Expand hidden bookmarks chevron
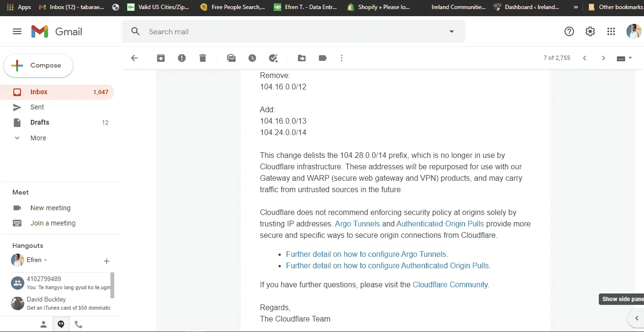Image resolution: width=644 pixels, height=332 pixels. 576,7
